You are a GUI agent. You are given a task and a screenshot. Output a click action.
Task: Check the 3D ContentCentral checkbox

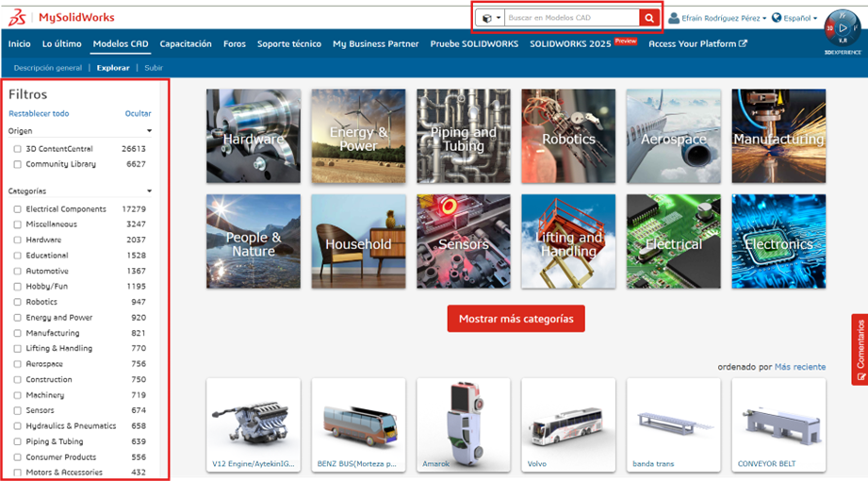18,149
